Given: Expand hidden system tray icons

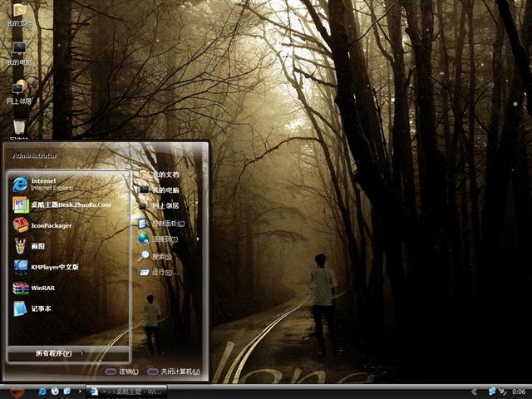Looking at the screenshot, I should [x=475, y=392].
